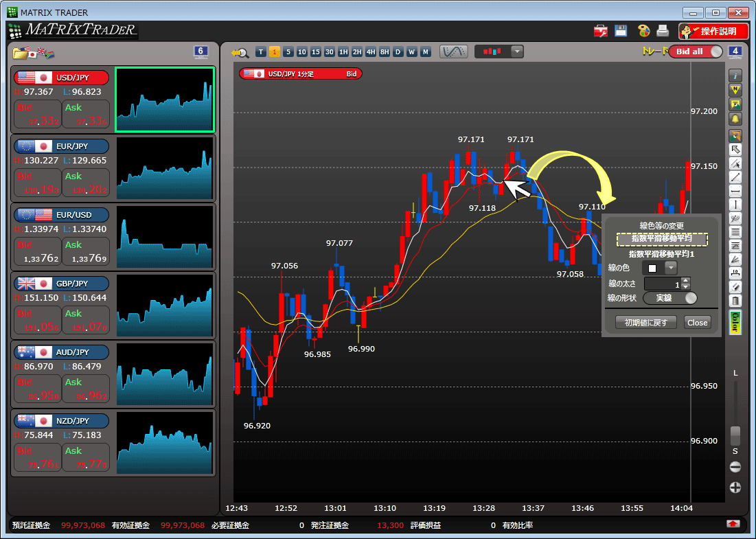Toggle the 実線 line style switch

670,298
